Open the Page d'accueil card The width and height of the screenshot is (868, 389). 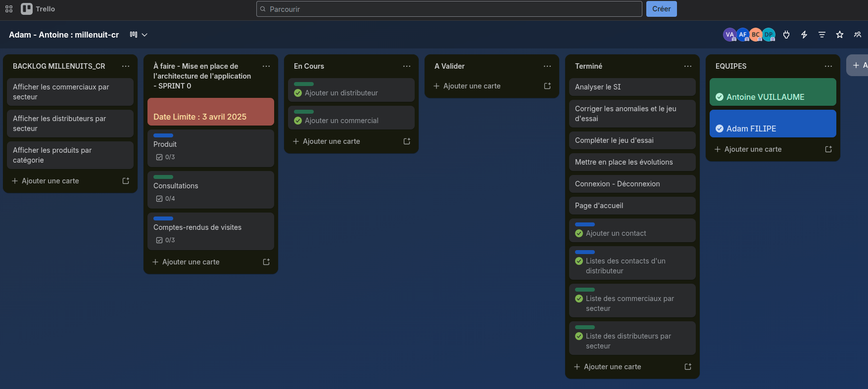coord(632,206)
